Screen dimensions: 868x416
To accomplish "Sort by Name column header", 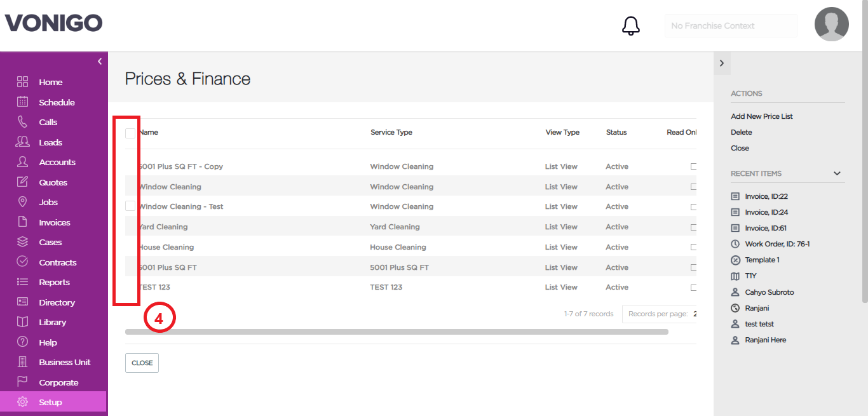I will pyautogui.click(x=149, y=132).
